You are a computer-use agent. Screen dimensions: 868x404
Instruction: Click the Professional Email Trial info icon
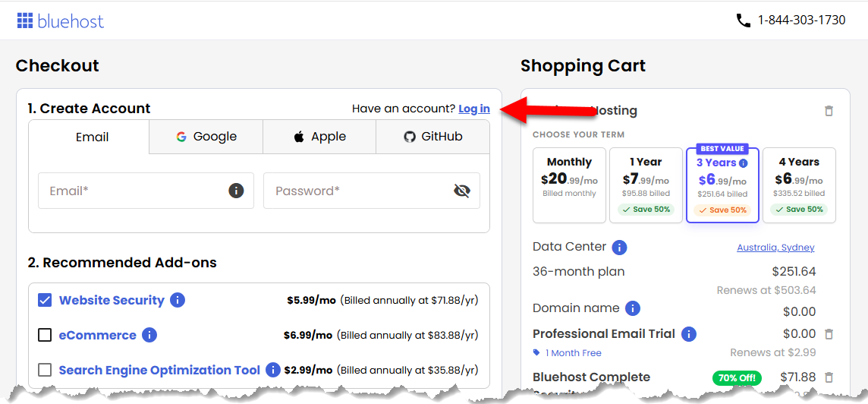point(689,334)
